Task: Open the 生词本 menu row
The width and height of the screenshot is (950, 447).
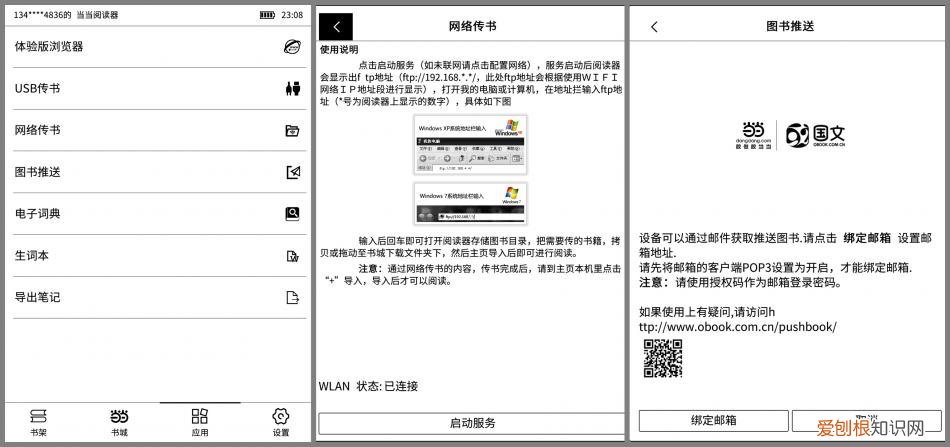Action: 158,256
